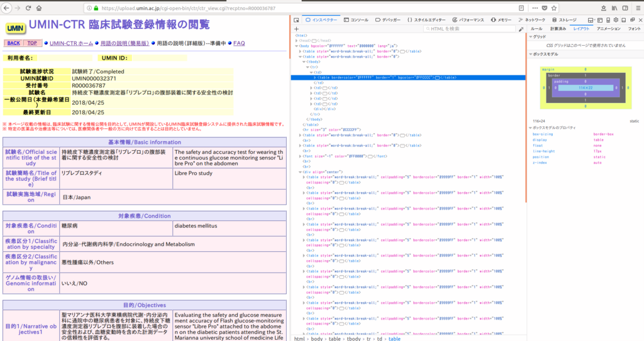Click the split console icon in DevTools
The image size is (644, 341).
599,19
